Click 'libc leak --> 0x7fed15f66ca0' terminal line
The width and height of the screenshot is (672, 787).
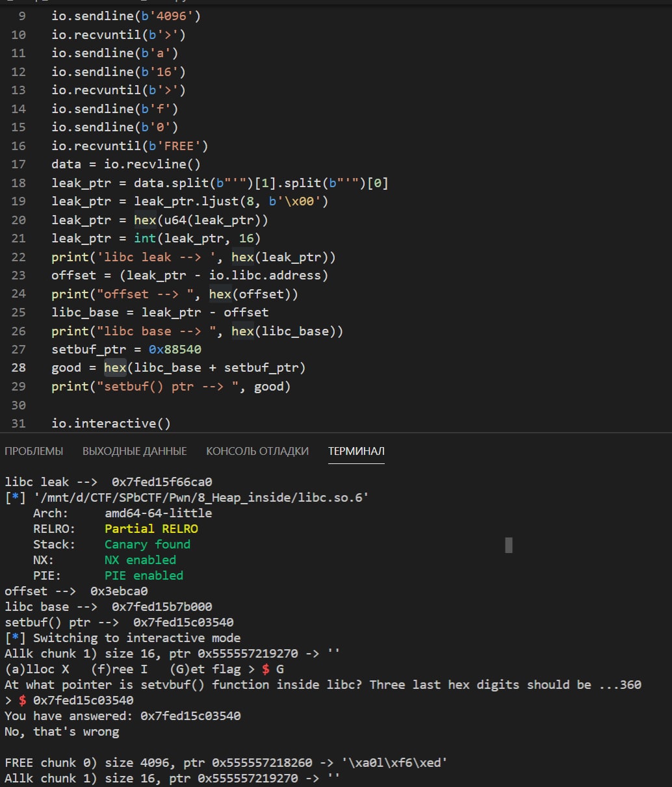(x=109, y=482)
